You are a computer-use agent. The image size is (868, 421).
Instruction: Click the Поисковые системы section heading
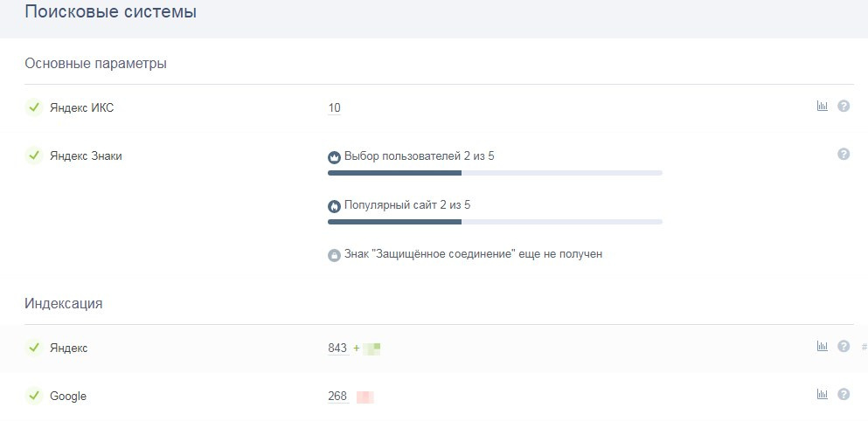(x=110, y=12)
